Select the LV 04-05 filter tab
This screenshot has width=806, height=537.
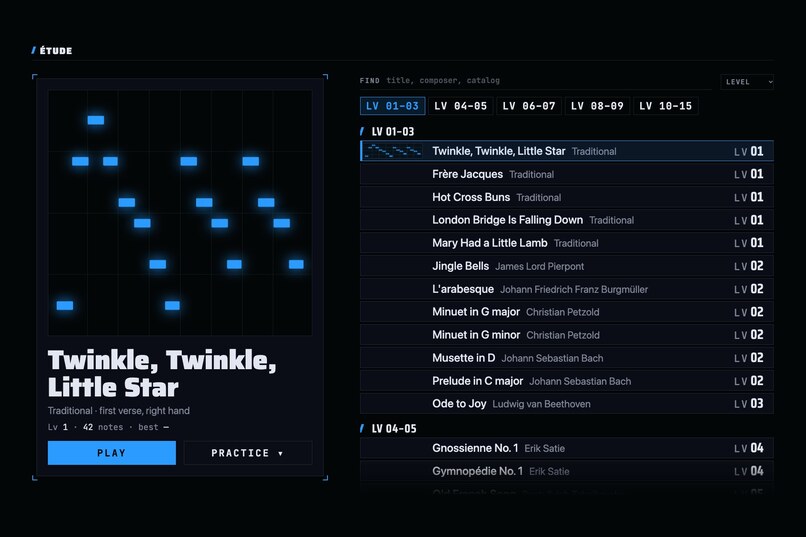pyautogui.click(x=460, y=106)
